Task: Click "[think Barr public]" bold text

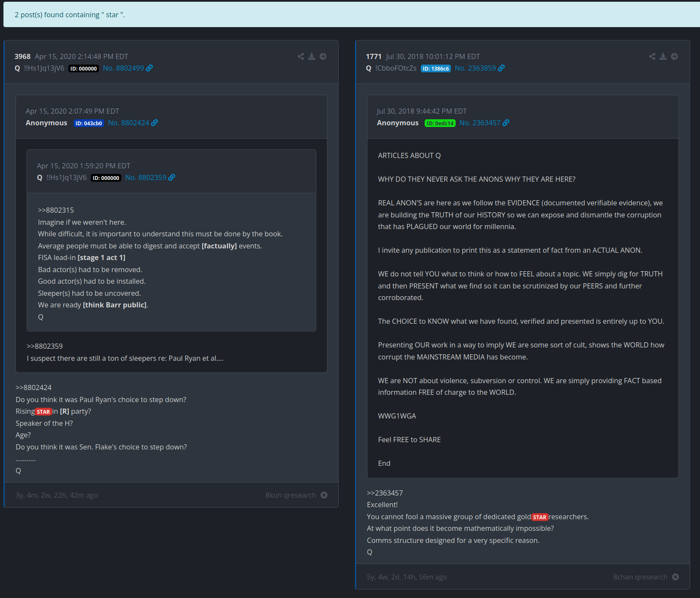Action: [x=115, y=305]
